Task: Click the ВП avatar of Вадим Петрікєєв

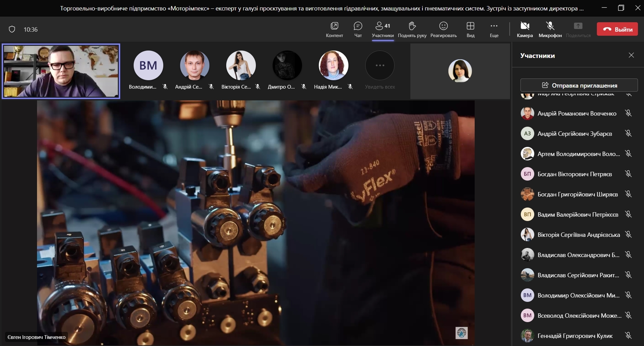Action: pos(527,214)
